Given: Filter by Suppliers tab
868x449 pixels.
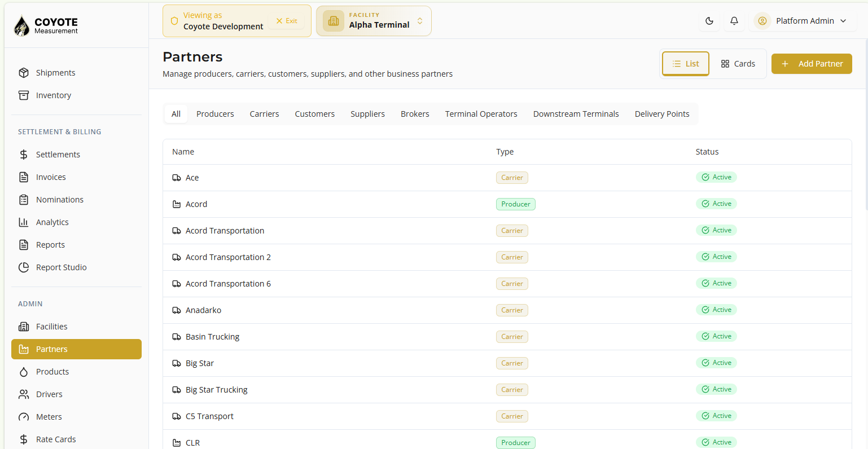Looking at the screenshot, I should [x=367, y=114].
